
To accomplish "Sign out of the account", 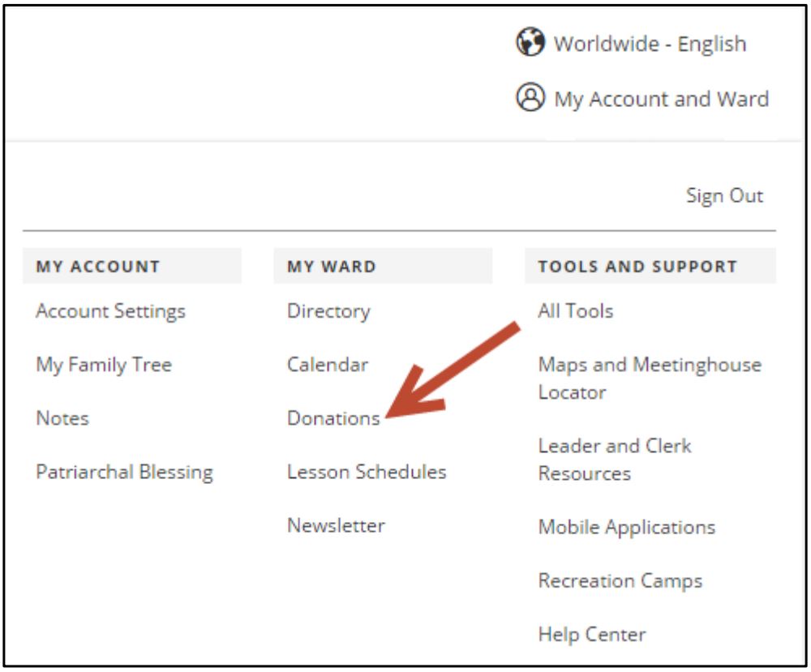I will (744, 194).
